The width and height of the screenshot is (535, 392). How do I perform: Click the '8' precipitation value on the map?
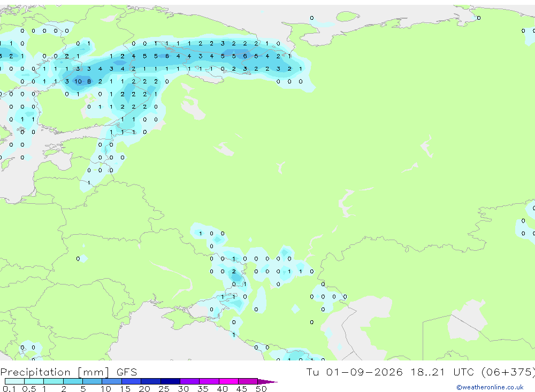coord(89,81)
